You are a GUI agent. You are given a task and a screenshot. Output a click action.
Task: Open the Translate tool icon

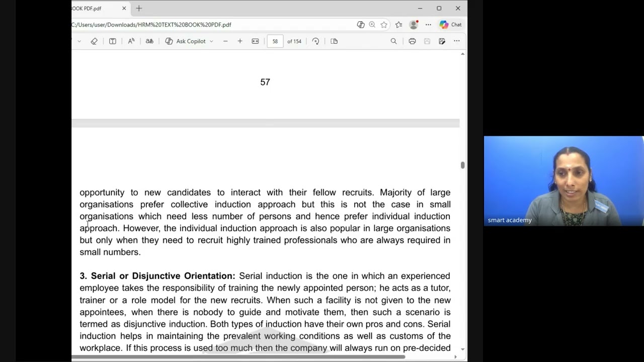149,41
